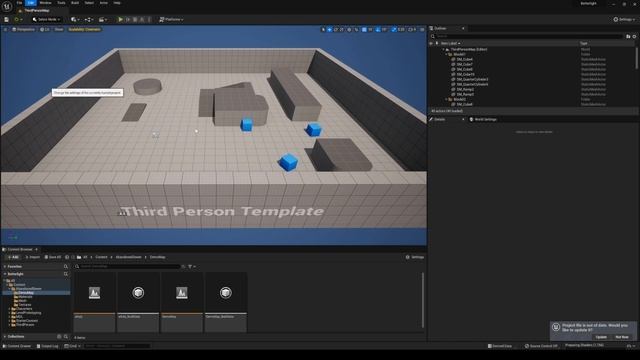Click the Content breadcrumb path segment

(x=101, y=257)
